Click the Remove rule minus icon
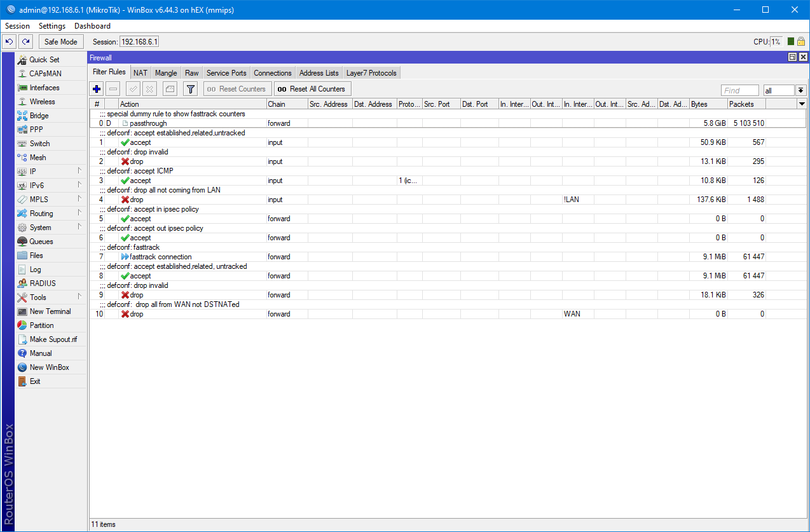 [113, 89]
